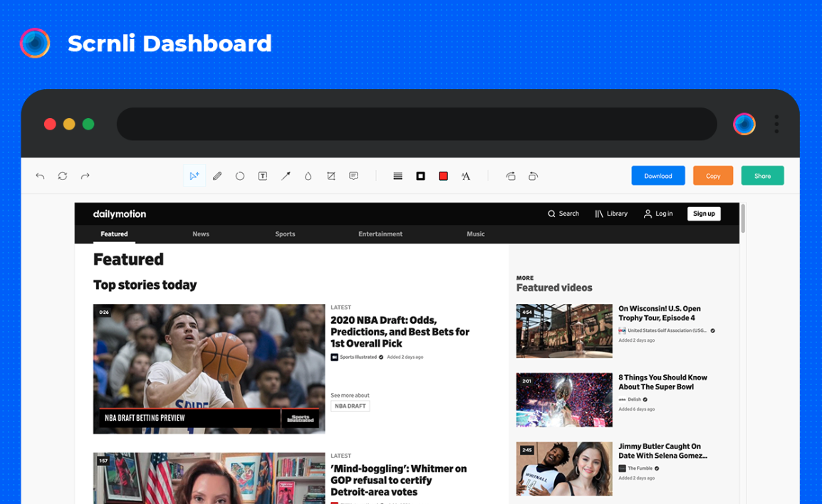Click the browser address bar

click(417, 124)
